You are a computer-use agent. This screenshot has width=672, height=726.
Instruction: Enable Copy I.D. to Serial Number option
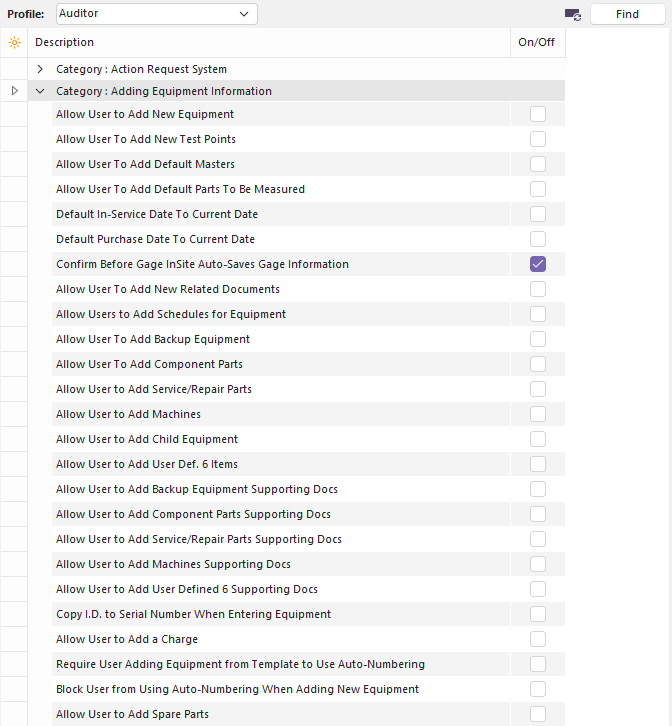tap(538, 614)
